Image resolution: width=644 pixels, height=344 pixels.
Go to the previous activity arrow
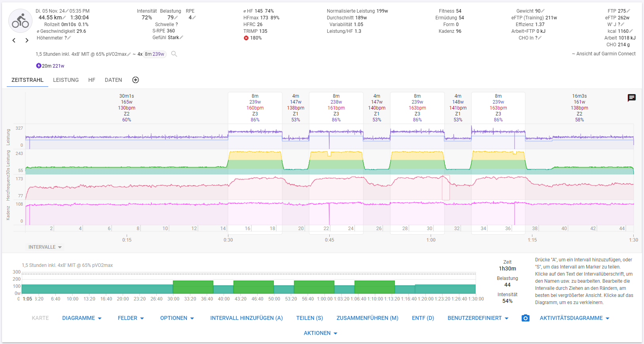14,40
